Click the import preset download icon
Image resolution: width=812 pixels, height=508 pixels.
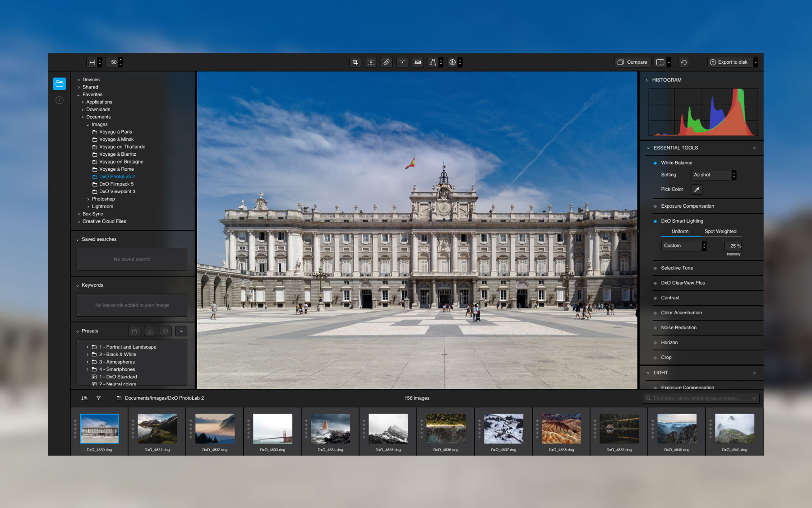point(150,331)
